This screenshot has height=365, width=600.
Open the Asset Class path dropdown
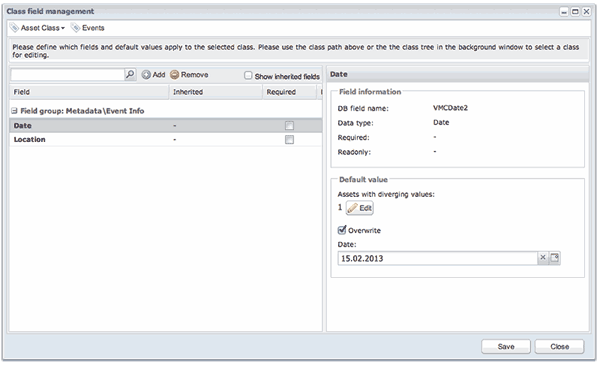tap(38, 28)
